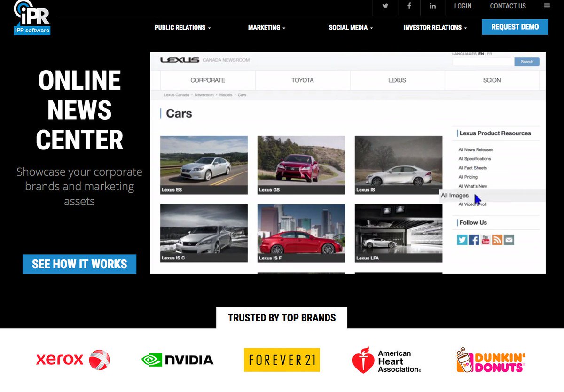The width and height of the screenshot is (564, 392).
Task: Open the Lexus ES car thumbnail
Action: point(204,165)
